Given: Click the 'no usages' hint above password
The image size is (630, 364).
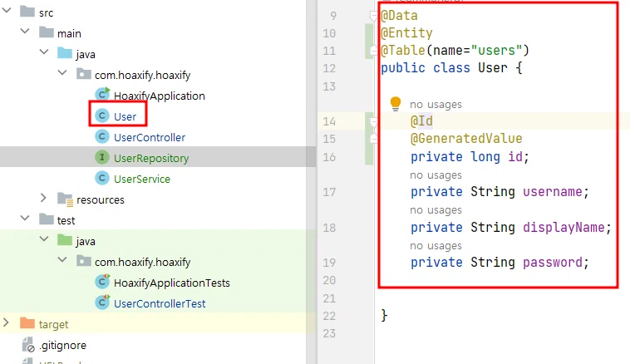Looking at the screenshot, I should (x=436, y=245).
